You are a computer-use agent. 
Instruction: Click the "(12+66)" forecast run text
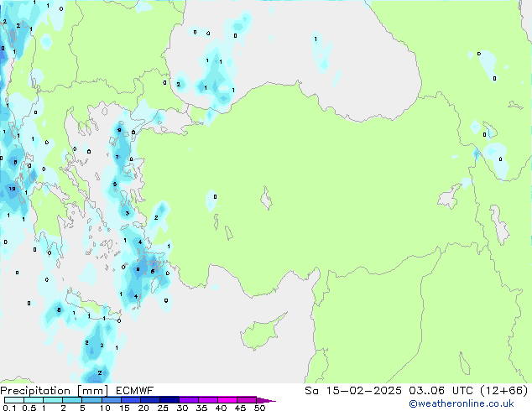click(x=504, y=391)
